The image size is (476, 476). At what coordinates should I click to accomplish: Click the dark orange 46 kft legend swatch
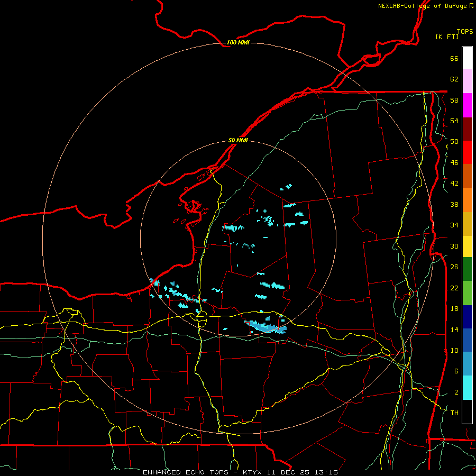(x=467, y=176)
